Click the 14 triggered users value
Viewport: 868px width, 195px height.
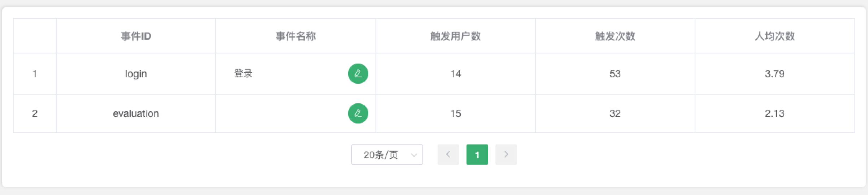point(455,74)
